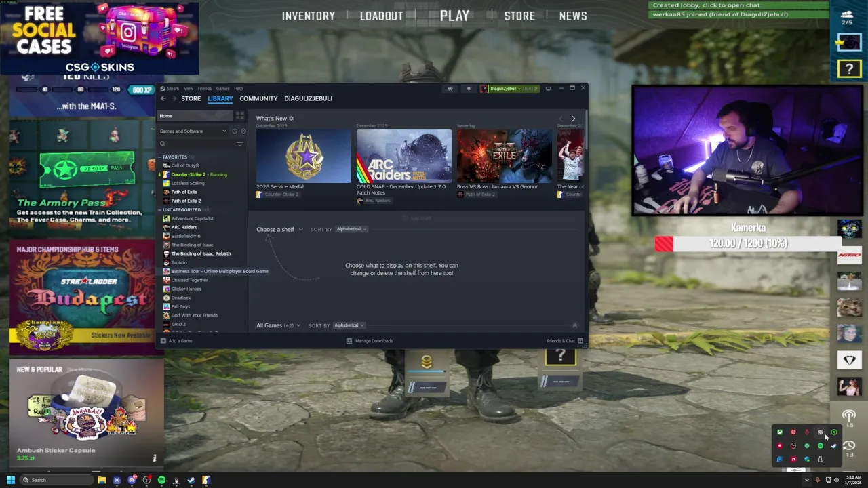Open the DIAGULIZJEBULI profile tab
Image resolution: width=868 pixels, height=488 pixels.
click(x=308, y=98)
